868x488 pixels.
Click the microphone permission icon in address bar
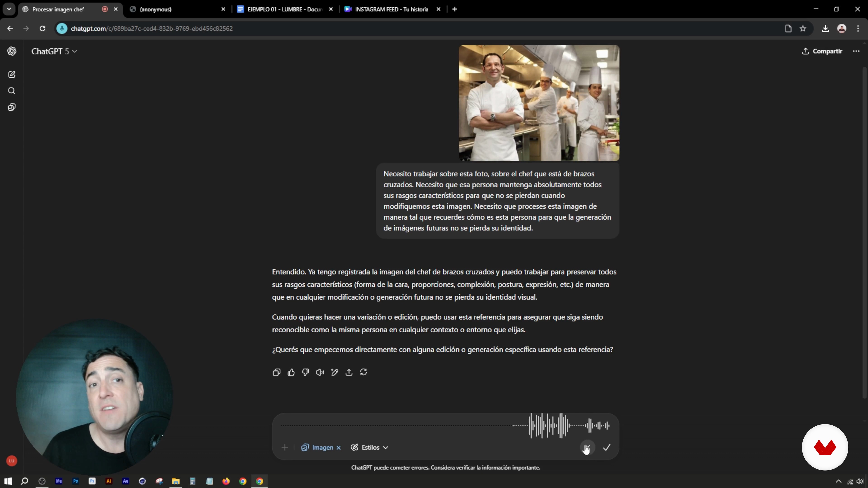coord(62,29)
